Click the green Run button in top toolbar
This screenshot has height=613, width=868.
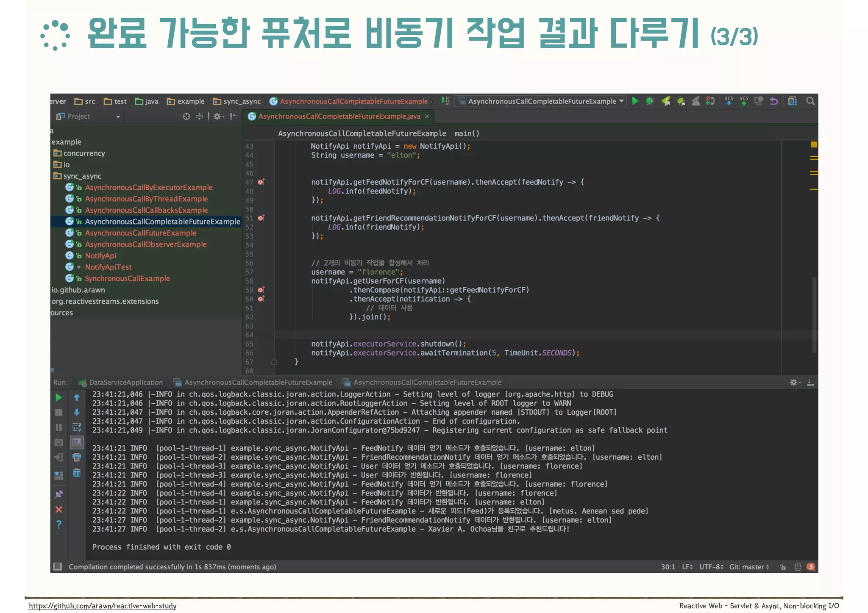tap(635, 101)
